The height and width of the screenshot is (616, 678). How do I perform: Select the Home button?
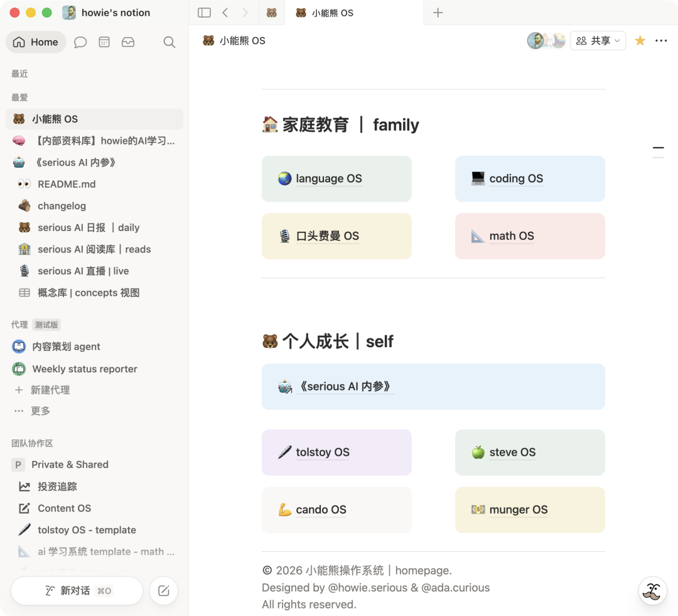35,42
